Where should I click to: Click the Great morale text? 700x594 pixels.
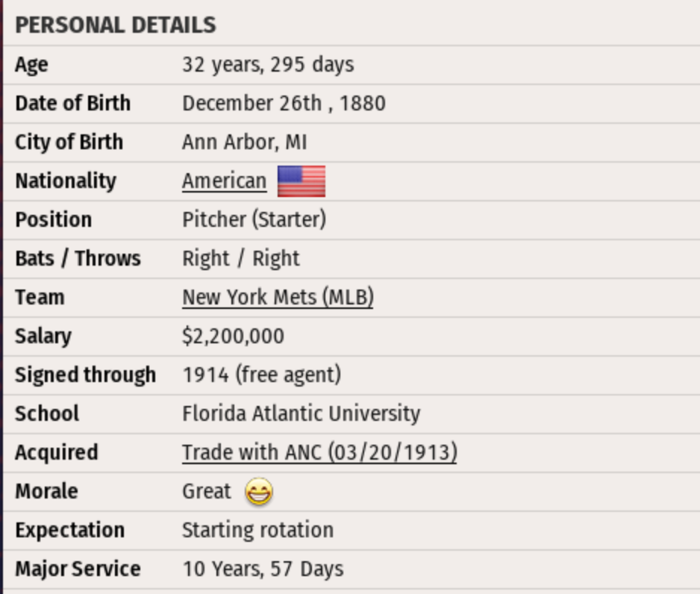tap(207, 491)
